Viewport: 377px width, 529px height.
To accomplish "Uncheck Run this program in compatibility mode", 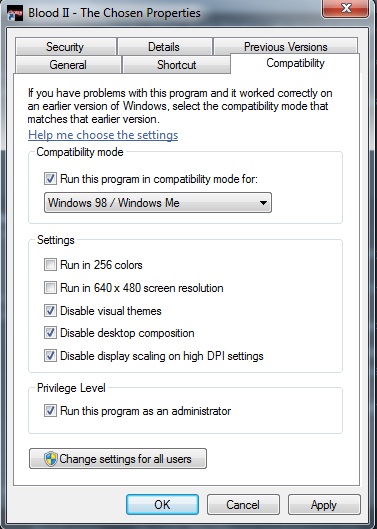I will point(50,178).
